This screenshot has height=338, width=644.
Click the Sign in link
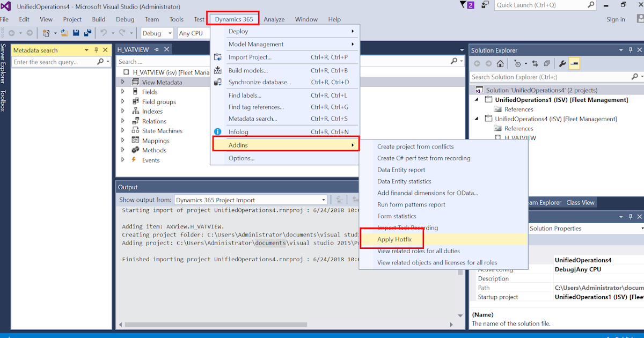616,19
